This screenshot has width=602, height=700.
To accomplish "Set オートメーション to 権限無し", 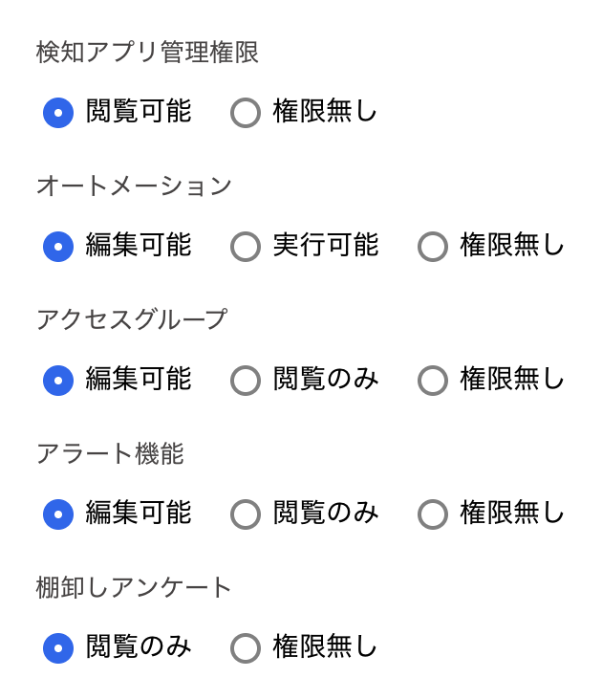I will (433, 248).
